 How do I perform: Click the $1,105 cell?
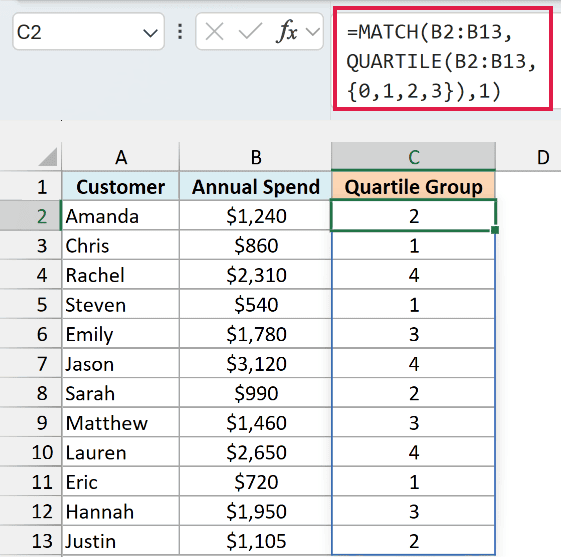click(255, 541)
